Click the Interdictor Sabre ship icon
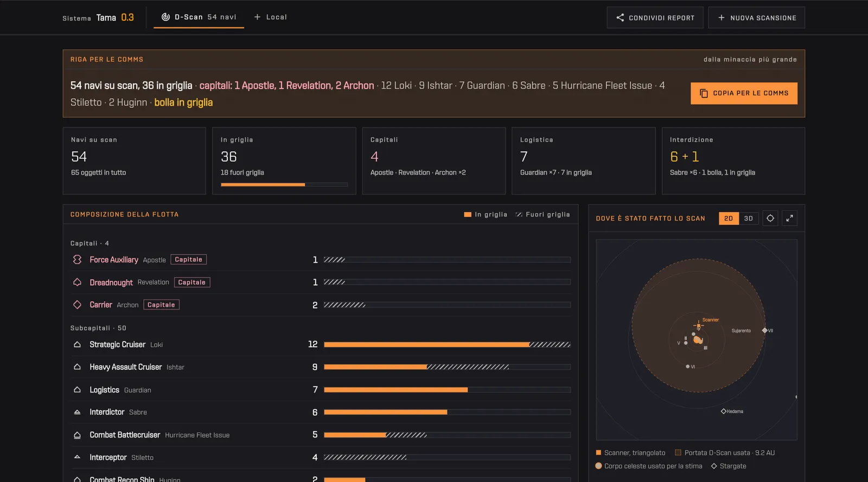Screen dimensions: 868x482 pyautogui.click(x=77, y=412)
